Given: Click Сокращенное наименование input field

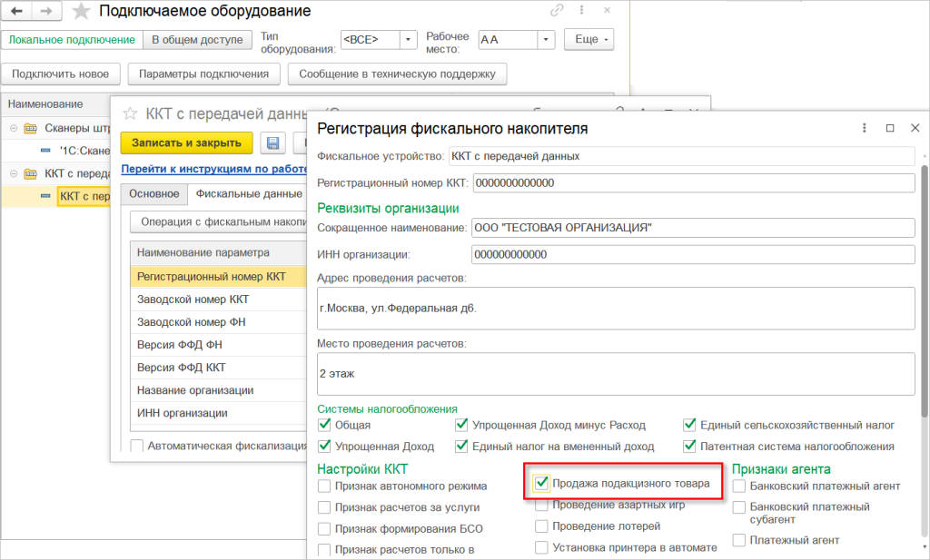Looking at the screenshot, I should pyautogui.click(x=693, y=228).
